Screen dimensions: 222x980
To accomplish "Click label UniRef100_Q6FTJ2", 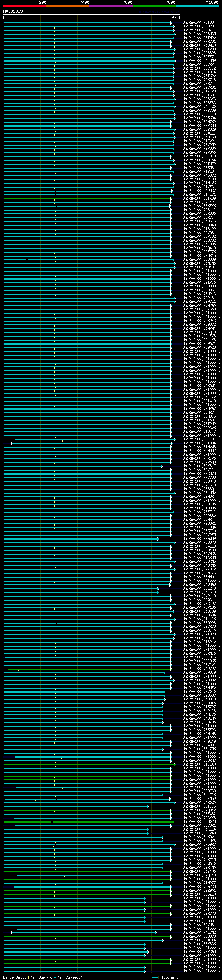I will point(199,512).
